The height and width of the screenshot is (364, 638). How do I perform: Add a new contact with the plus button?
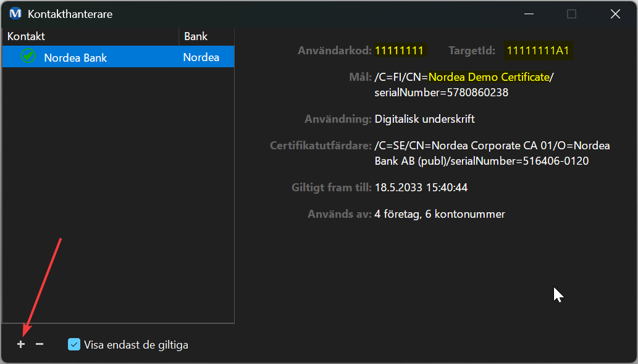click(21, 344)
